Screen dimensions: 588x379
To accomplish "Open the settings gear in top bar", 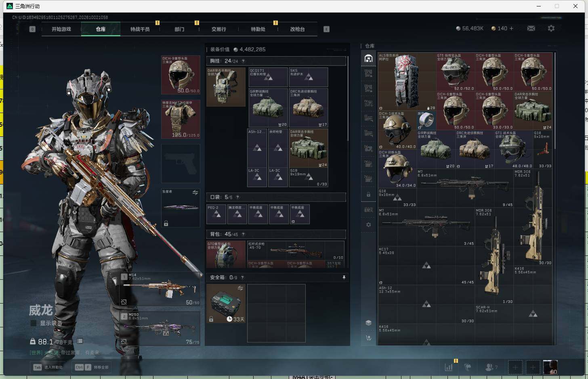I will [551, 28].
